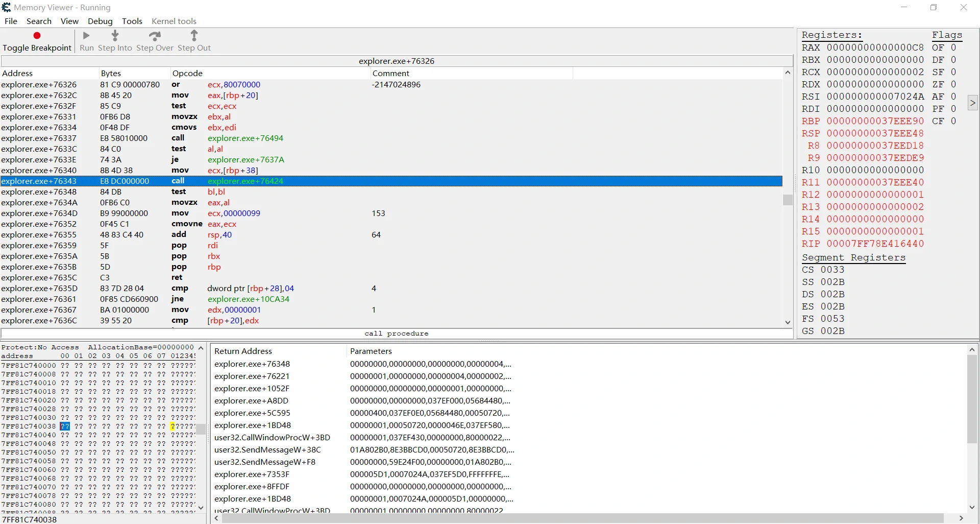
Task: Select the RAX register value
Action: pos(875,47)
